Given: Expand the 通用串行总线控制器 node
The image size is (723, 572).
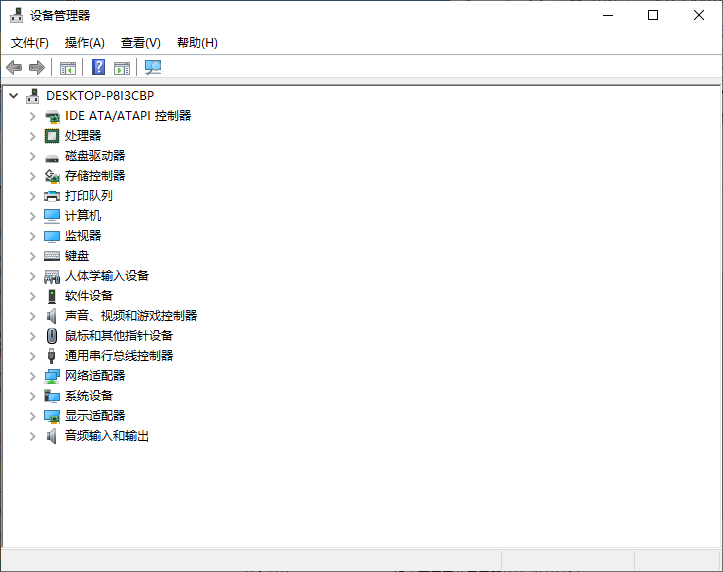Looking at the screenshot, I should 32,356.
